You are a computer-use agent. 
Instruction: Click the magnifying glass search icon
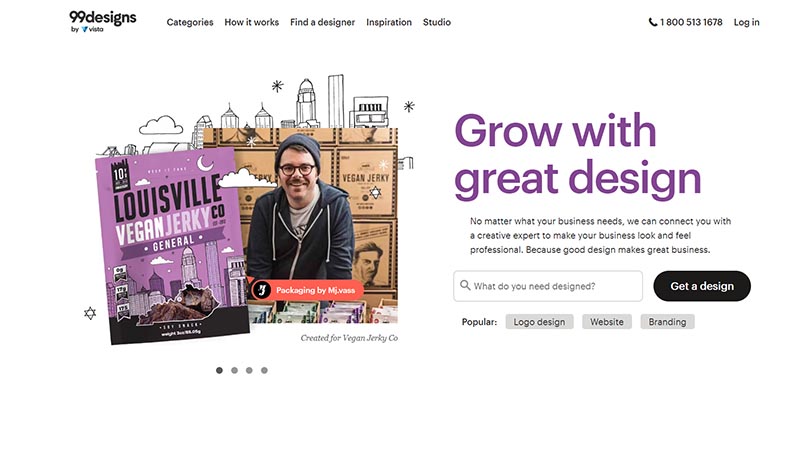coord(465,285)
